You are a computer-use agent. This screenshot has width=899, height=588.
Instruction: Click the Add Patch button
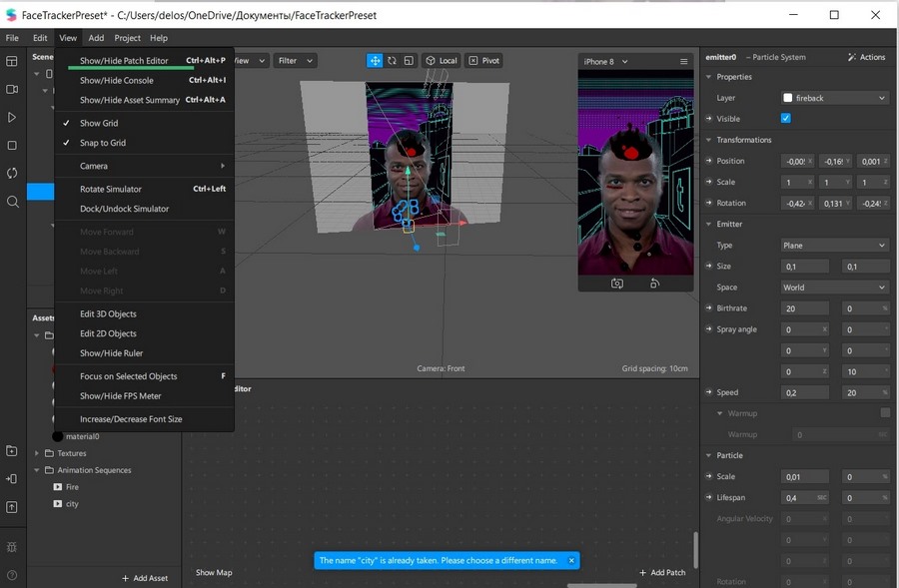click(662, 573)
